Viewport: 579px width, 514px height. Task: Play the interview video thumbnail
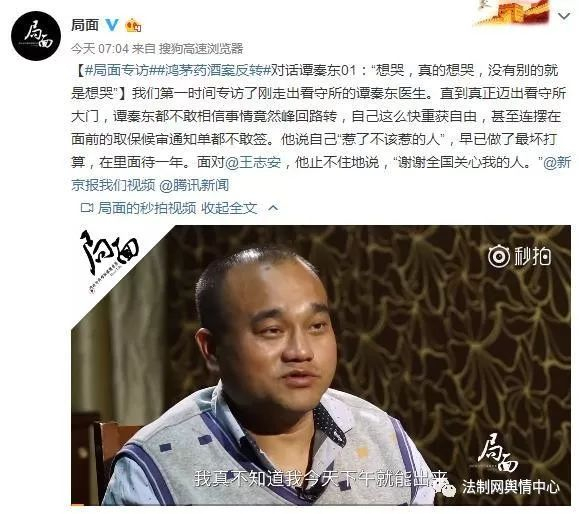[321, 365]
